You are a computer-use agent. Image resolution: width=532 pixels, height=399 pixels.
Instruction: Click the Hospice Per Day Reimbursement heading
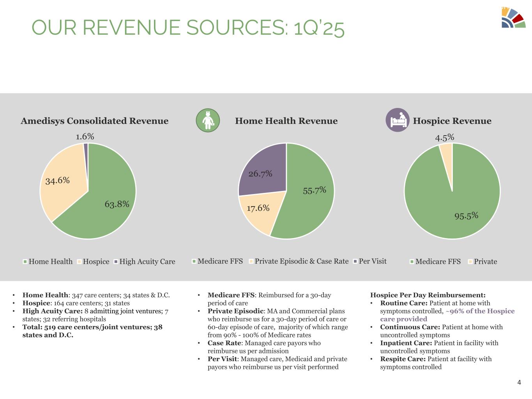tap(428, 295)
